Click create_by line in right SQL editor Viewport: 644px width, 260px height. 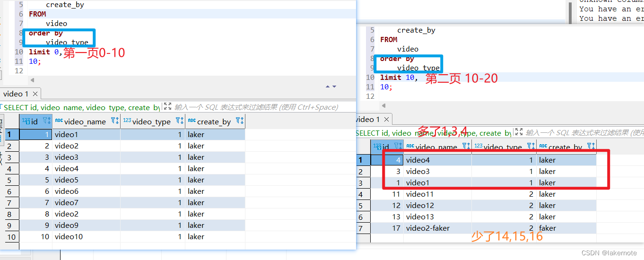(x=416, y=30)
